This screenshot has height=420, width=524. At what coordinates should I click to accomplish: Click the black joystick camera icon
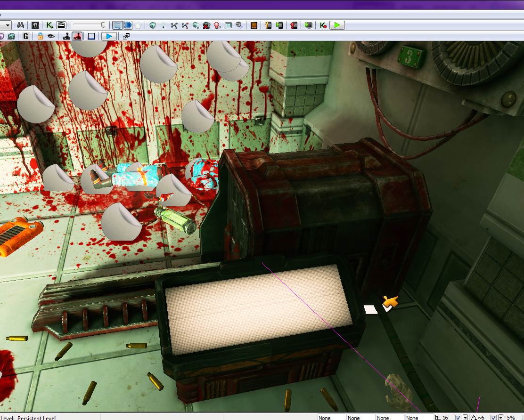pos(66,36)
